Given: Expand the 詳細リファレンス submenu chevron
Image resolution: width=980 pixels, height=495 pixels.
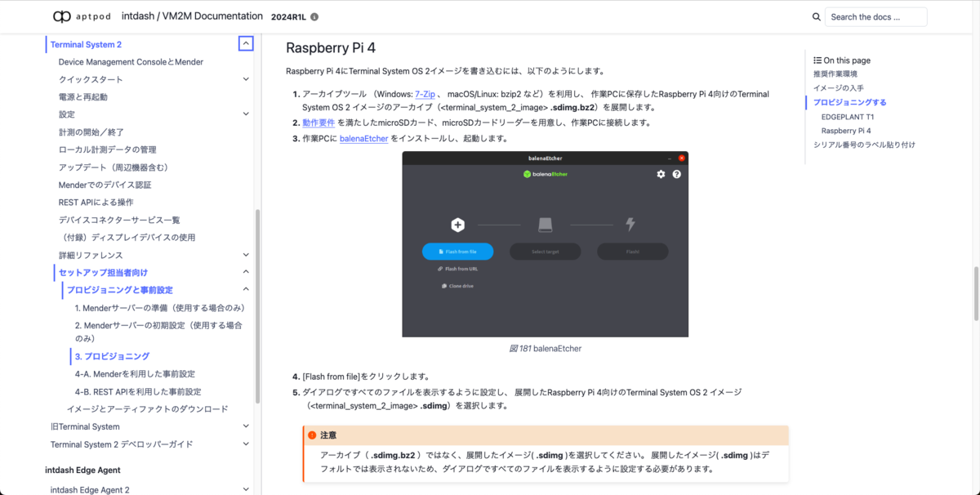Looking at the screenshot, I should coord(246,255).
